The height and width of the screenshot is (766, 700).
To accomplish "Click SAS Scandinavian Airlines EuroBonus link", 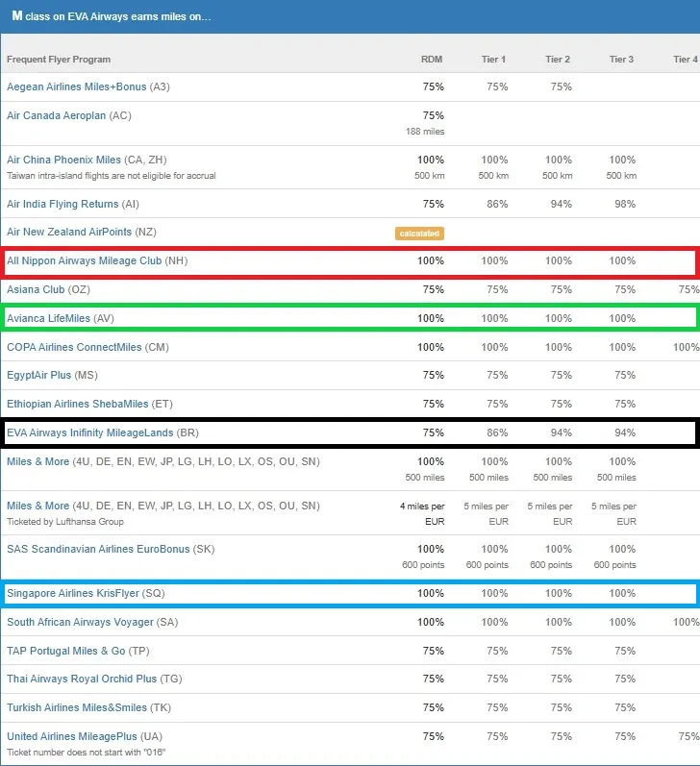I will 98,549.
